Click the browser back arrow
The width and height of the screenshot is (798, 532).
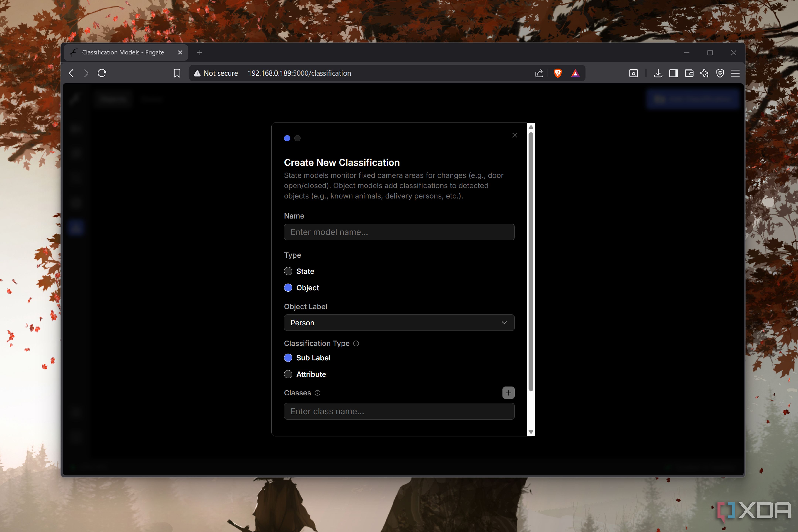click(71, 73)
